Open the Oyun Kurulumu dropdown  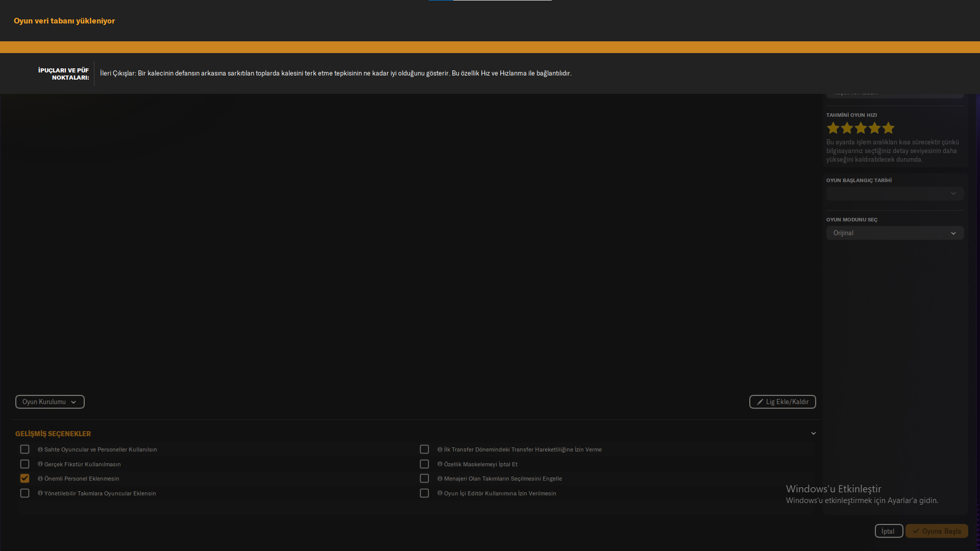50,402
